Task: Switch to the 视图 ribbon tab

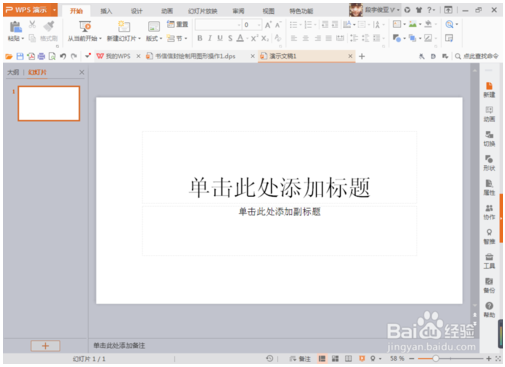Action: pyautogui.click(x=268, y=11)
